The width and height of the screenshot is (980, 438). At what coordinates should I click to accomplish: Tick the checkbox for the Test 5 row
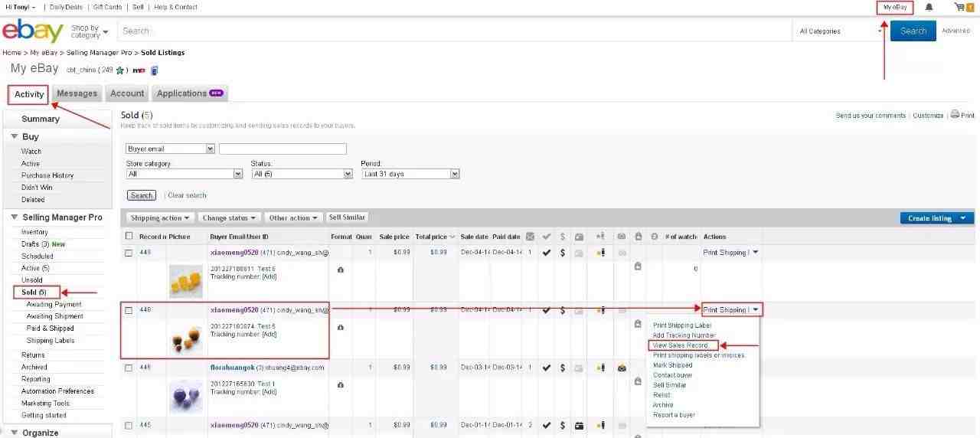(x=129, y=310)
